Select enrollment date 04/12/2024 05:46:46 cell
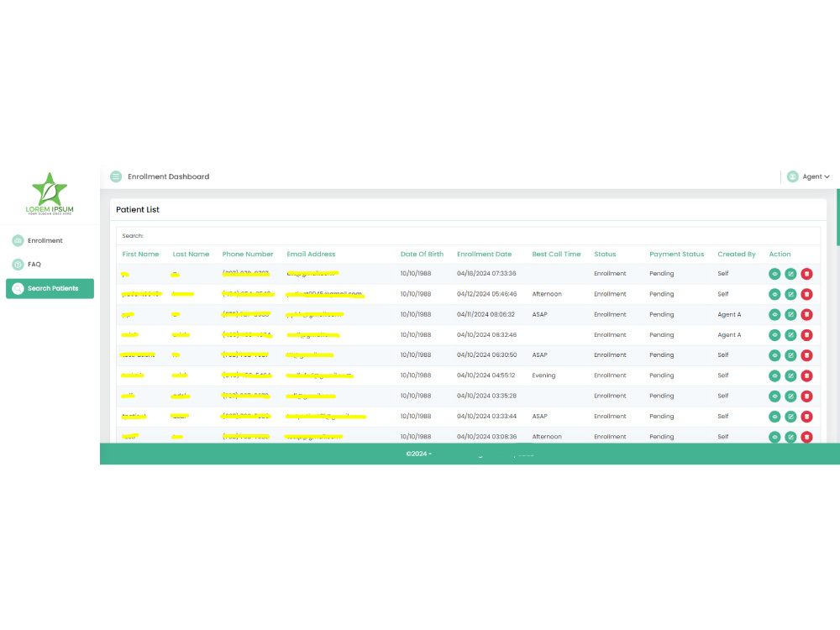The height and width of the screenshot is (630, 840). click(486, 293)
